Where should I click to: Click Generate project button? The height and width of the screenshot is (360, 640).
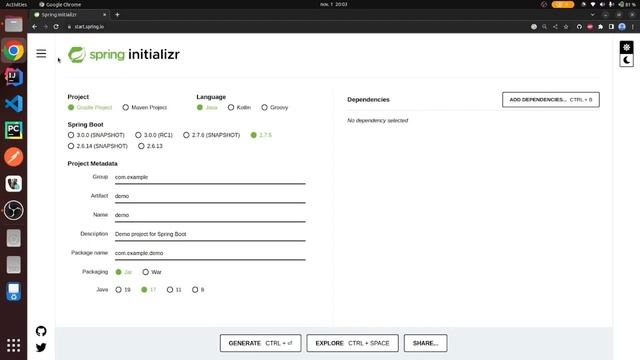(260, 343)
